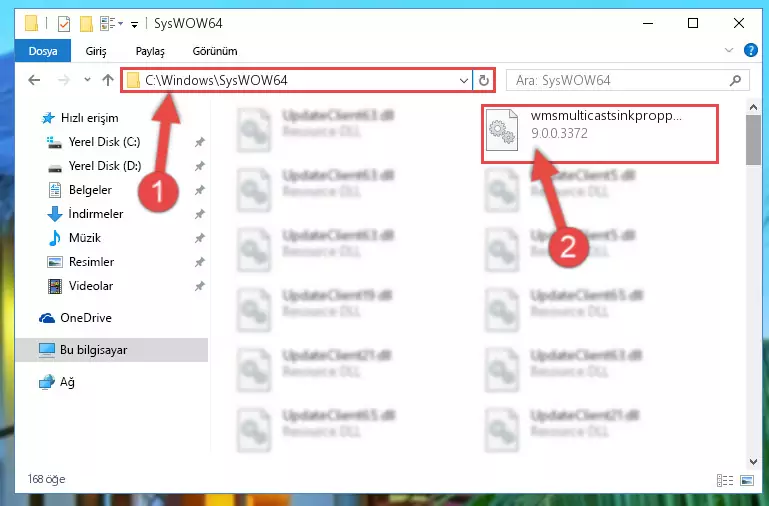Open the Görünüm ribbon tab
The width and height of the screenshot is (769, 506).
(x=215, y=51)
